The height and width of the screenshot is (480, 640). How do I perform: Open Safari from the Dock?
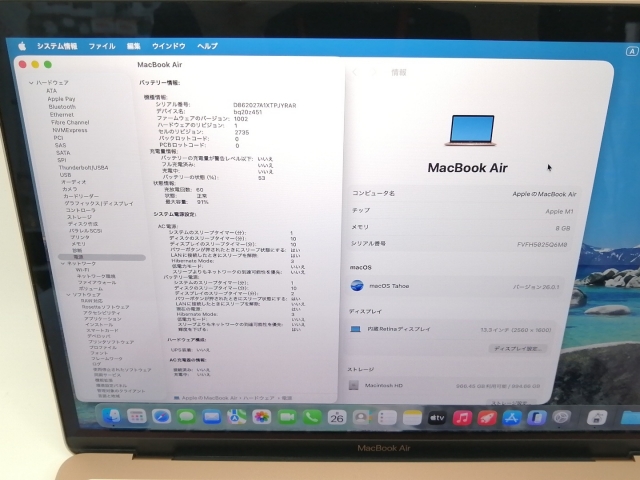(x=162, y=417)
